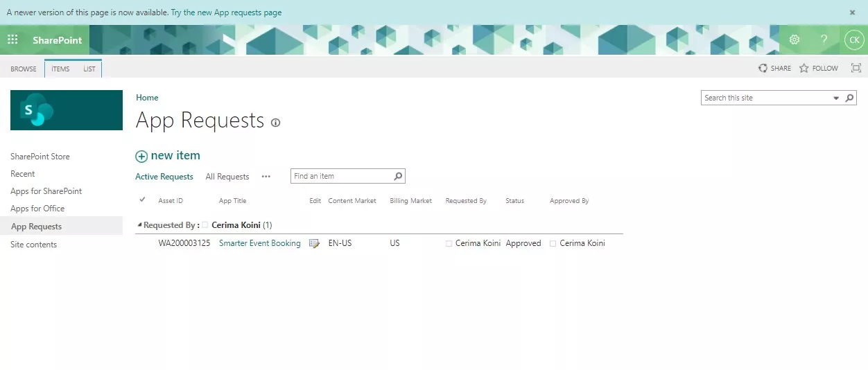This screenshot has width=868, height=370.
Task: Open the SharePoint app launcher waffle
Action: tap(12, 40)
